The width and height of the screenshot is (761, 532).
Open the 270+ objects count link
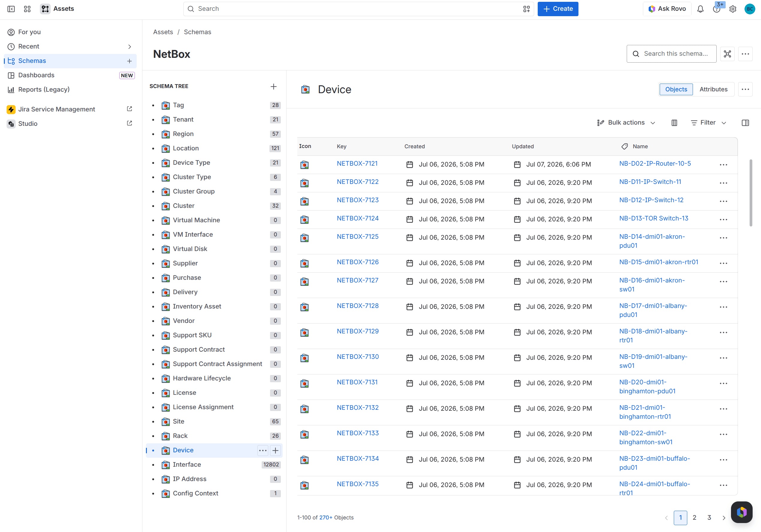(326, 517)
